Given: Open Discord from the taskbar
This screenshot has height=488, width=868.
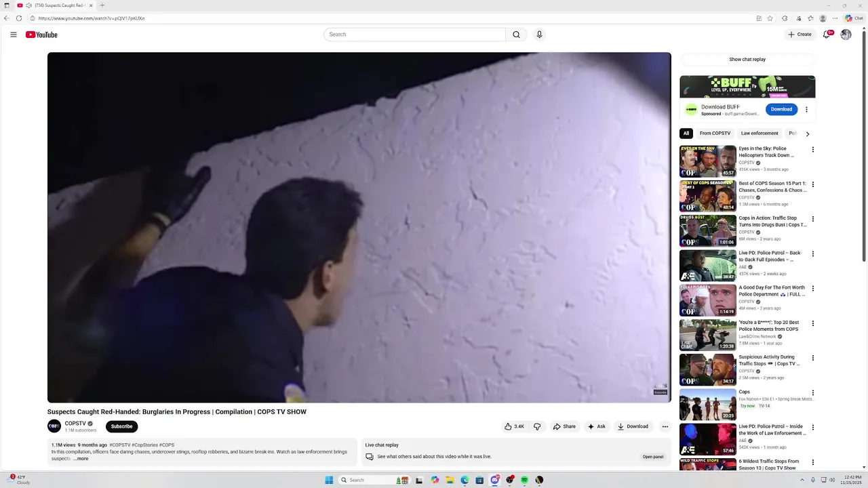Looking at the screenshot, I should pyautogui.click(x=494, y=480).
